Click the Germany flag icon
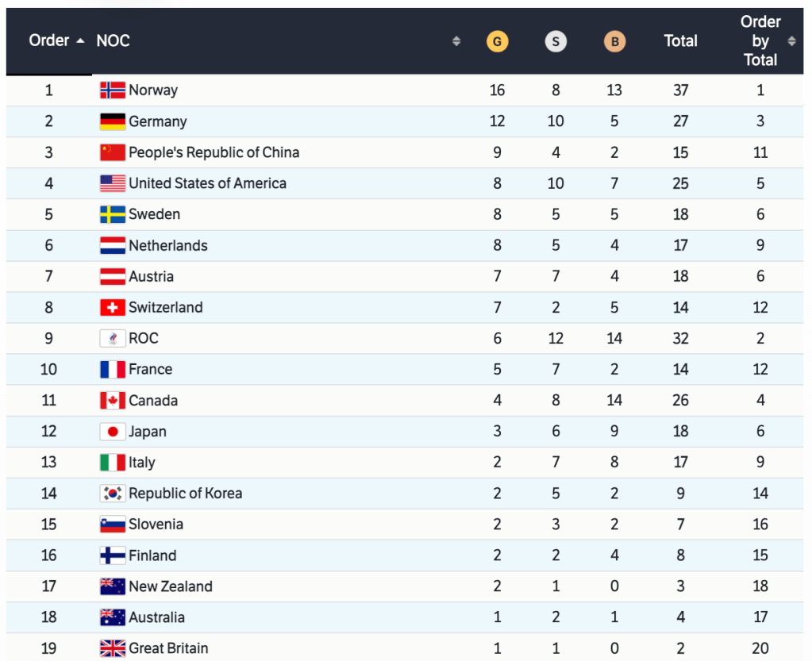 [x=113, y=121]
